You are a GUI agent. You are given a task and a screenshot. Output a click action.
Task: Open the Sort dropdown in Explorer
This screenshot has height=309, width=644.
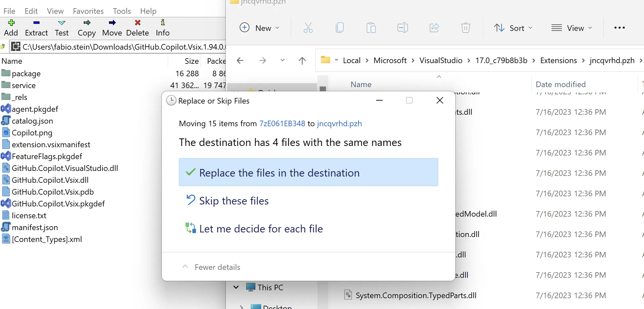pyautogui.click(x=513, y=28)
